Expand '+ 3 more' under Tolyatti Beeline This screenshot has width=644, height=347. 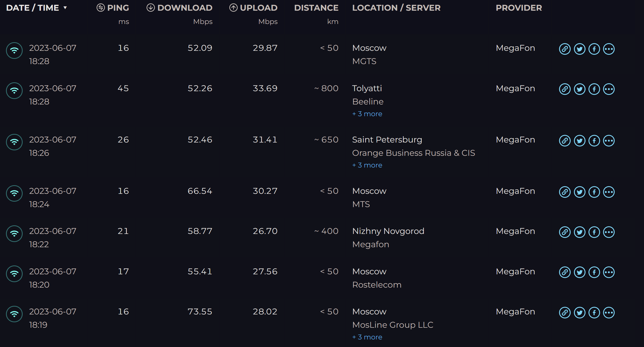pos(367,114)
